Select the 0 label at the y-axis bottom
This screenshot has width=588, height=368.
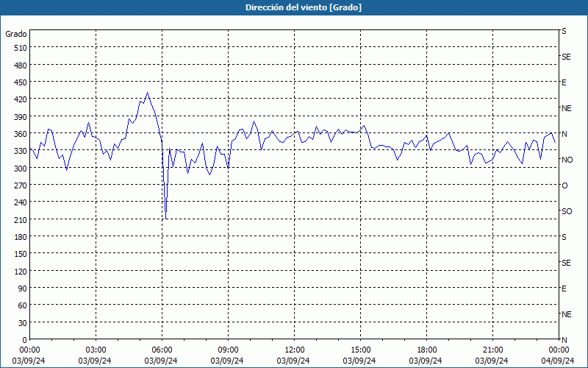(24, 340)
